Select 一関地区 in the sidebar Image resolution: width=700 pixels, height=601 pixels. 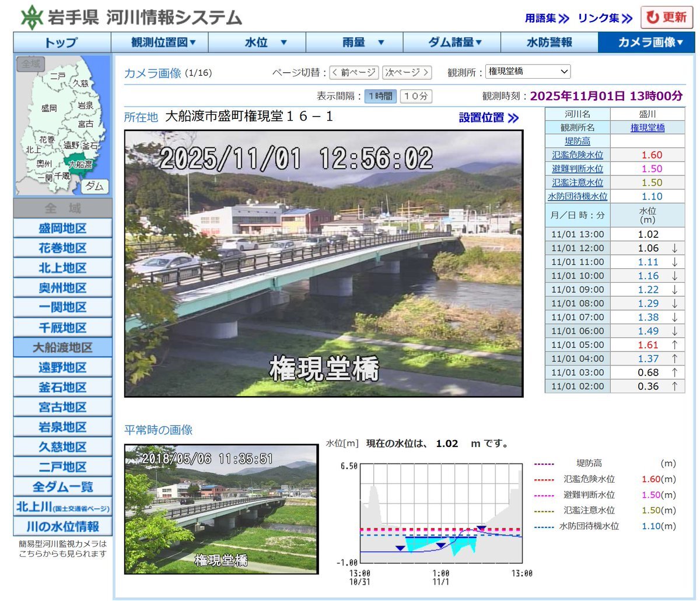click(62, 307)
